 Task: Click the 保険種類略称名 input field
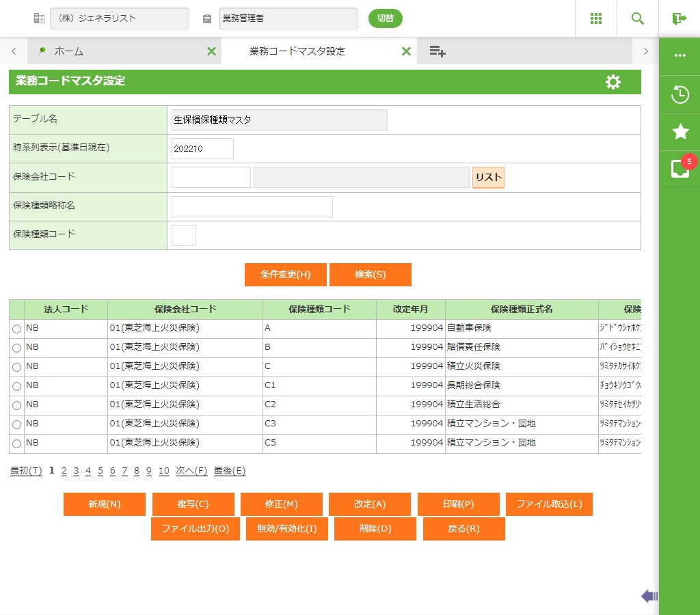pyautogui.click(x=252, y=206)
